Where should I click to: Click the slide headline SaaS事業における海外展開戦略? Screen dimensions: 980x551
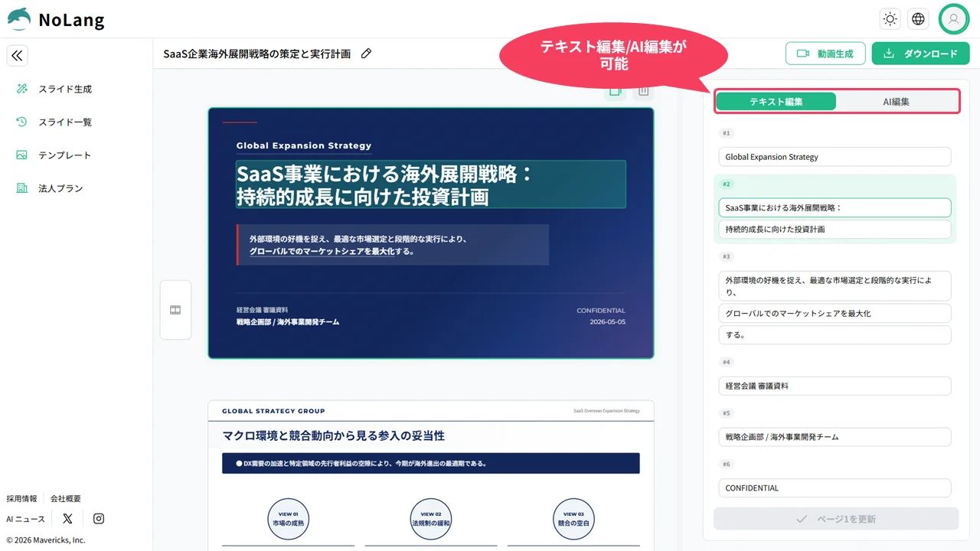[431, 184]
